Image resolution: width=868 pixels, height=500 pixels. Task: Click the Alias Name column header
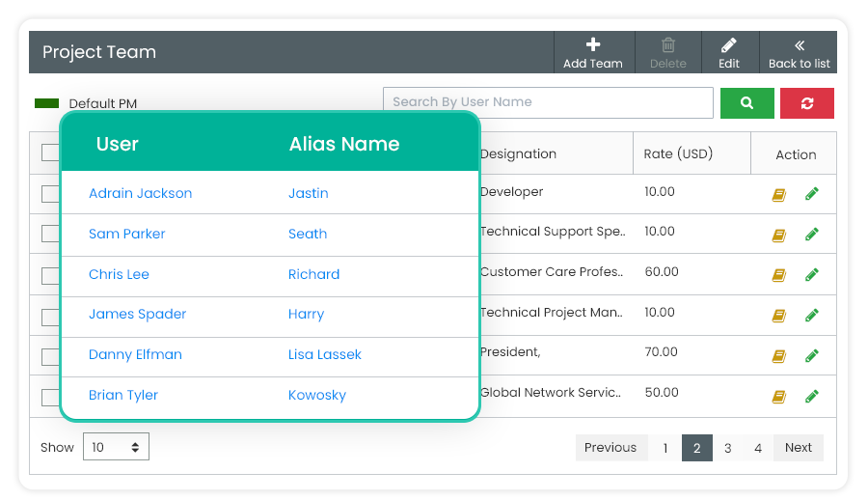(x=344, y=144)
